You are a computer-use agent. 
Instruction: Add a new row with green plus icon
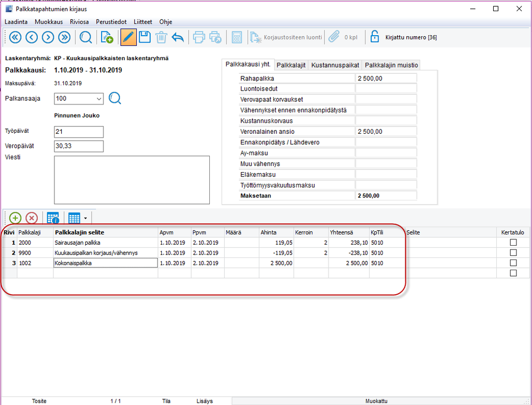coord(15,218)
